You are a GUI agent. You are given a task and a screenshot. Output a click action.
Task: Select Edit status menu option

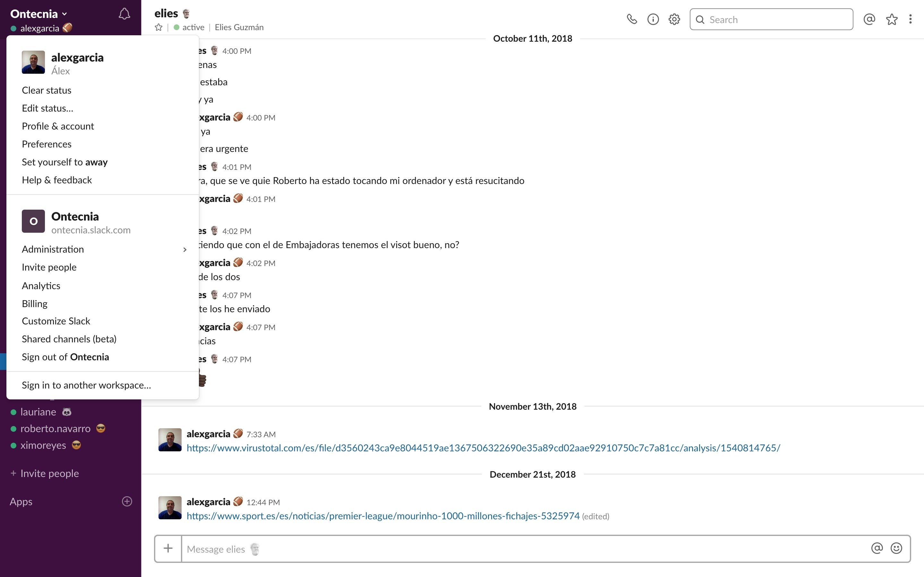point(47,108)
